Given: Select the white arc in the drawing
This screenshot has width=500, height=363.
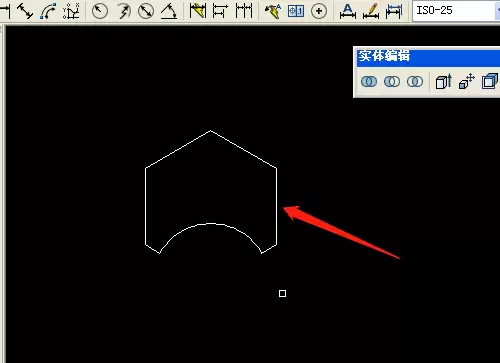Looking at the screenshot, I should click(210, 224).
